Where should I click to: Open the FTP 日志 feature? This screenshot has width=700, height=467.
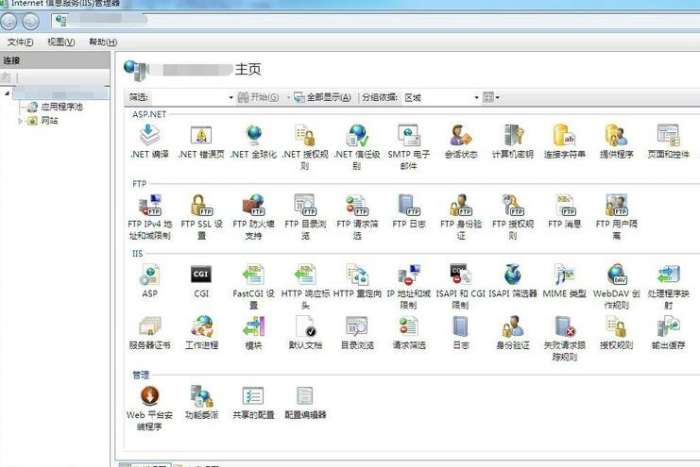point(409,212)
